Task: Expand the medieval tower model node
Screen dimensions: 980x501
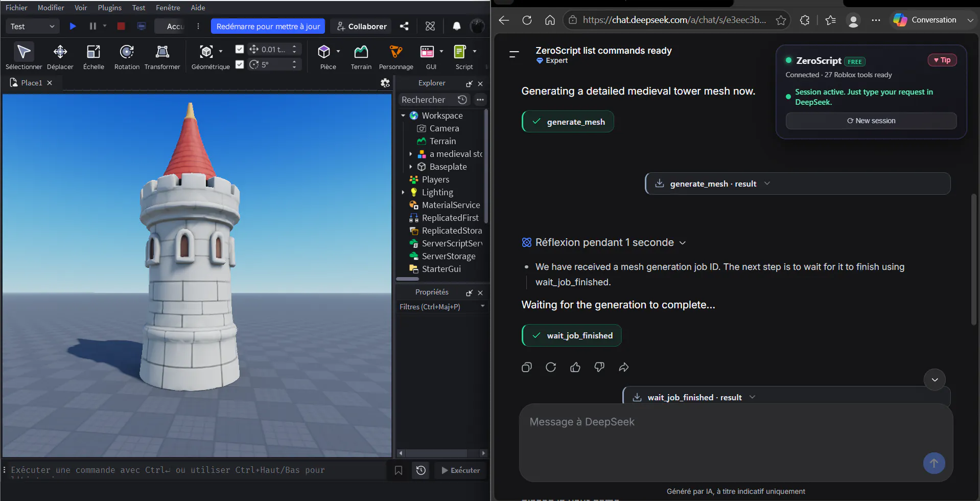Action: 411,154
